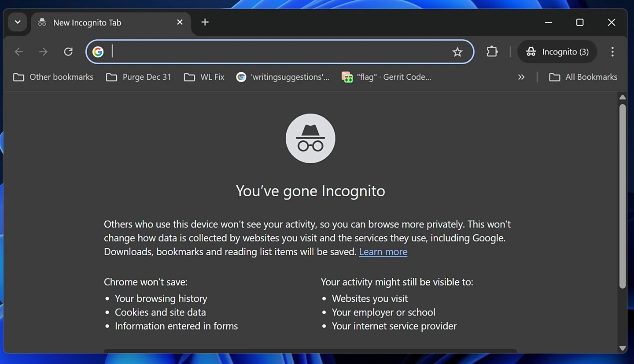
Task: Click 'Your browsing history' list item
Action: (x=161, y=298)
